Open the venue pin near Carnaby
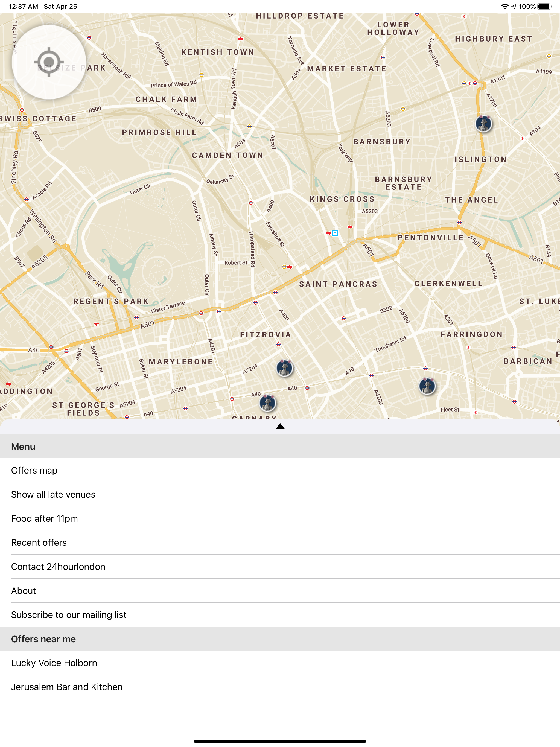This screenshot has height=747, width=560. pos(267,403)
